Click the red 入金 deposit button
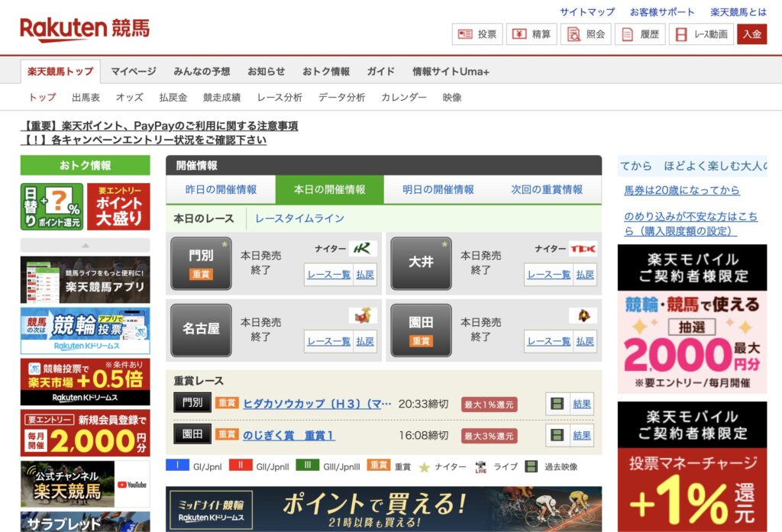This screenshot has height=532, width=782. point(752,34)
